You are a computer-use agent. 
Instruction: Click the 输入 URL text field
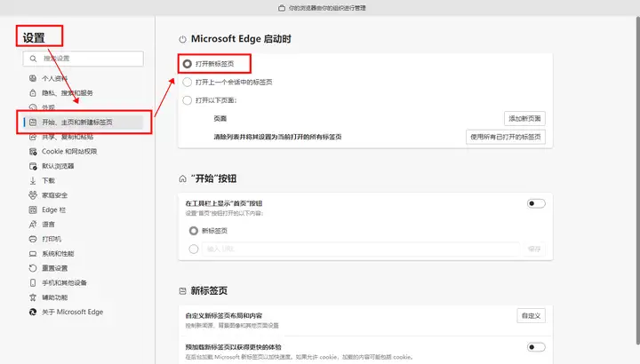point(360,249)
